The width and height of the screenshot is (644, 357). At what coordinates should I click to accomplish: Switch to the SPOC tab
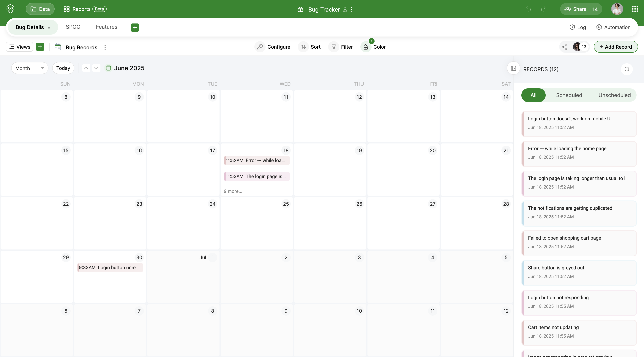pos(73,27)
